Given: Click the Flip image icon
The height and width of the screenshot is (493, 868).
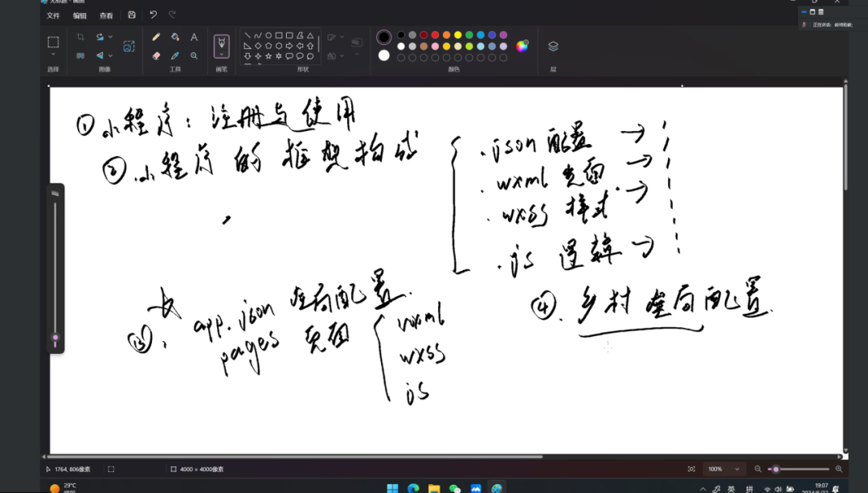Looking at the screenshot, I should click(100, 55).
